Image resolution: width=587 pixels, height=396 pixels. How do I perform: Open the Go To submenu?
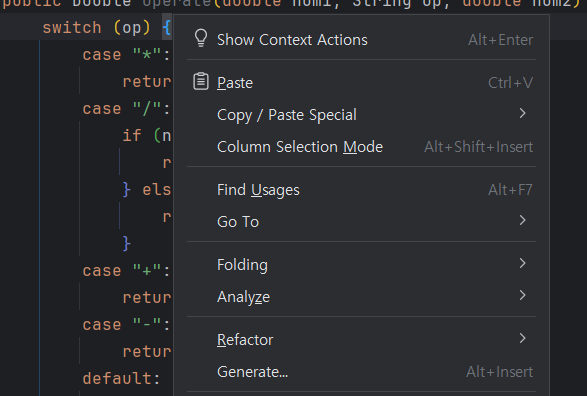362,222
